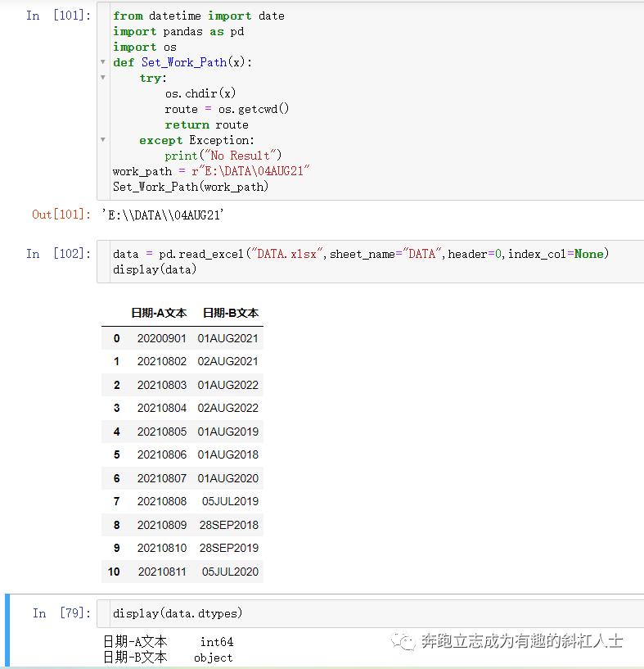This screenshot has width=644, height=669.
Task: Click cell 20210806 in row 5
Action: [x=162, y=454]
